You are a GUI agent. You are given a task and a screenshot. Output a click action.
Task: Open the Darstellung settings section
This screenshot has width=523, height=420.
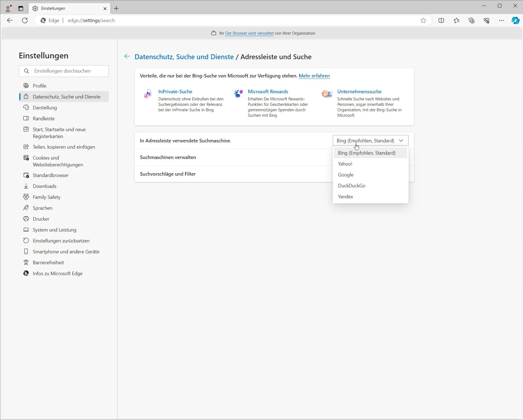point(45,108)
